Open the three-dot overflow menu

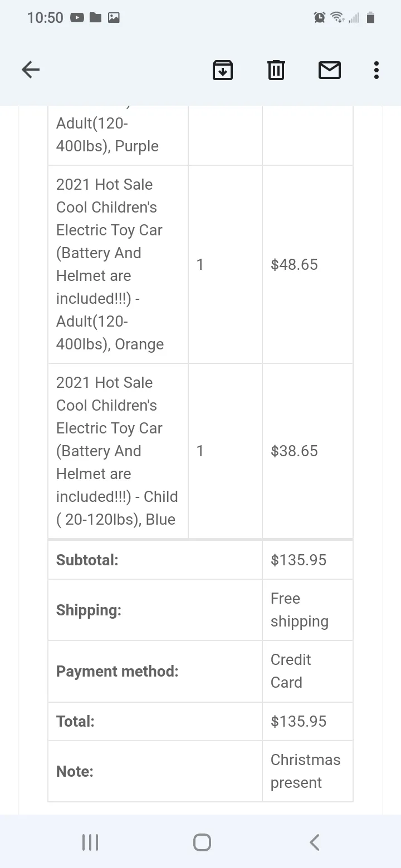(x=376, y=70)
